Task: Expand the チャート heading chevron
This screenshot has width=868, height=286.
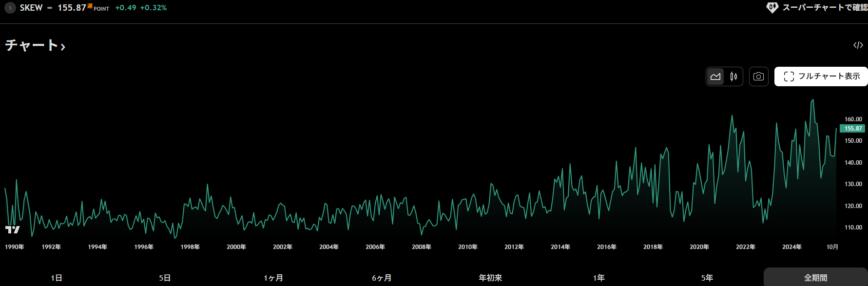Action: [x=63, y=47]
